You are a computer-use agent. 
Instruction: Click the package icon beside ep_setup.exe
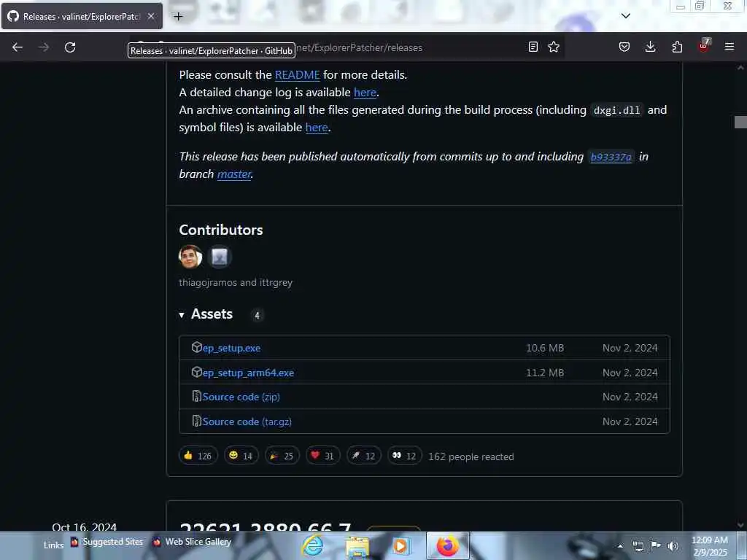[197, 347]
